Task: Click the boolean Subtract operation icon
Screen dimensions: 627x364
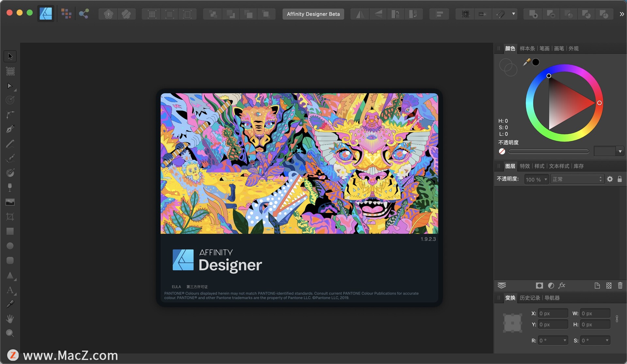Action: point(551,14)
